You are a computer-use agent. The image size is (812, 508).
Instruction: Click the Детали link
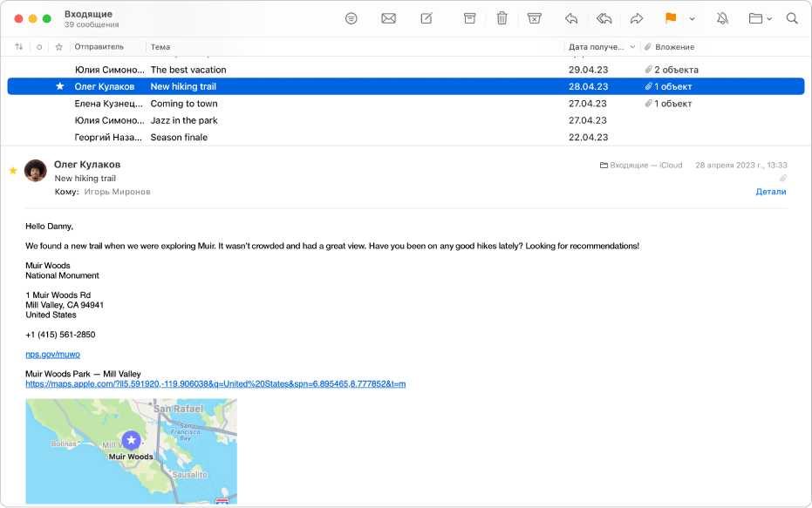770,192
